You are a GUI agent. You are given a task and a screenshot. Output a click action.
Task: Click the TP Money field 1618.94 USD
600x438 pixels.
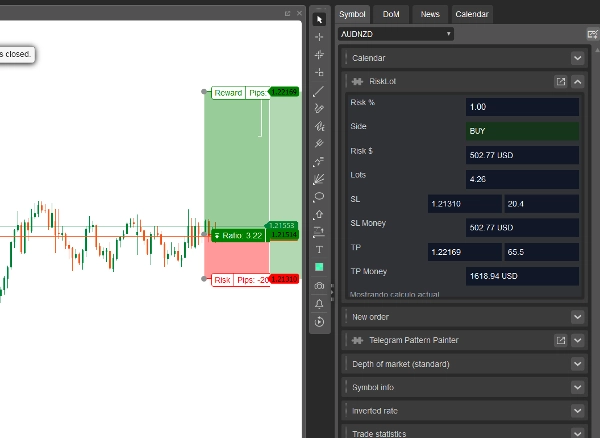[522, 276]
